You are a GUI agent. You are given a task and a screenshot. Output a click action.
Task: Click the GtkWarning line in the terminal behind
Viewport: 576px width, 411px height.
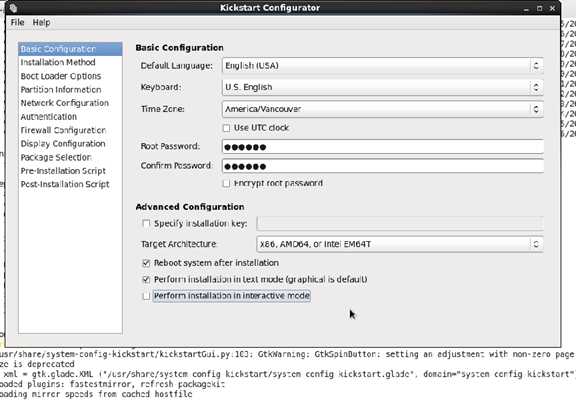(x=288, y=354)
